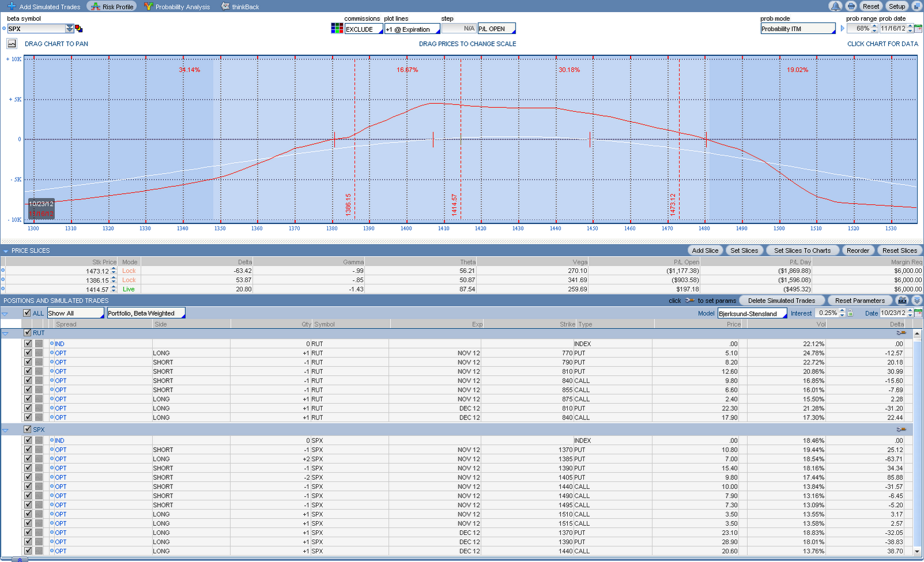This screenshot has height=562, width=924.
Task: Click the Add Slice button
Action: coord(705,250)
